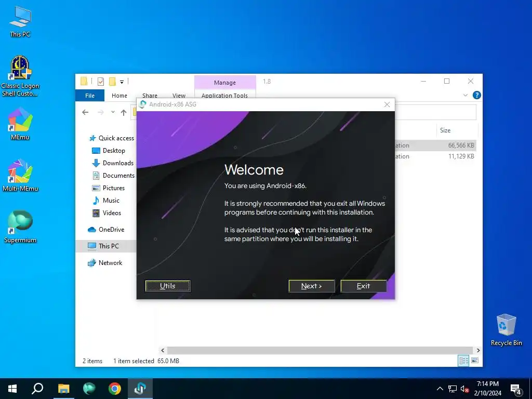The image size is (532, 399).
Task: Click the horizontal scrollbar right arrow
Action: (x=478, y=351)
